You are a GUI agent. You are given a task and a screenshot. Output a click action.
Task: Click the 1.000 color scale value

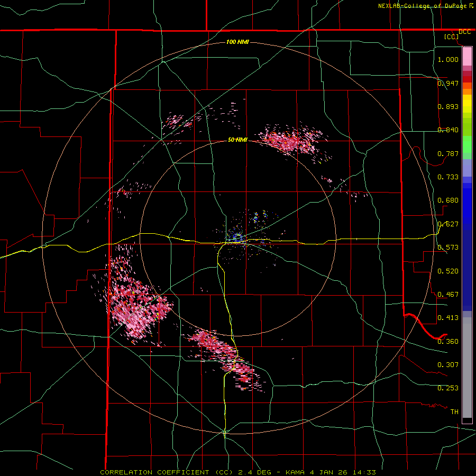coord(448,59)
